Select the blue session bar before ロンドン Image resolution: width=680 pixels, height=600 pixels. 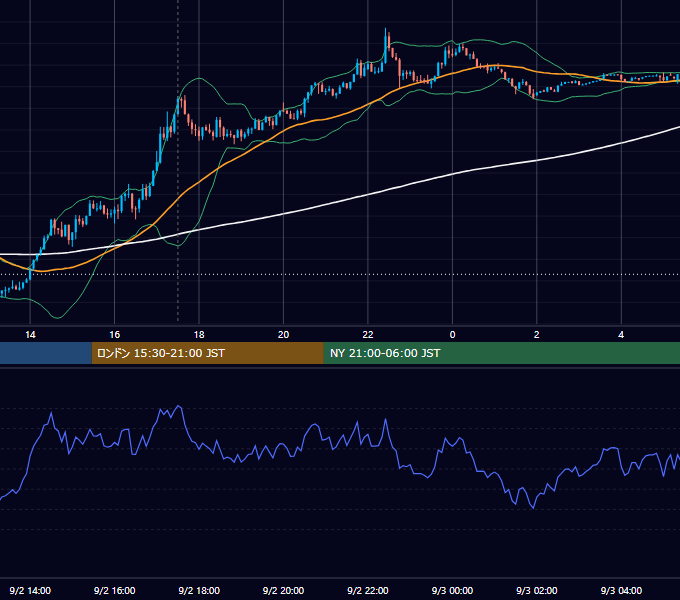(46, 353)
